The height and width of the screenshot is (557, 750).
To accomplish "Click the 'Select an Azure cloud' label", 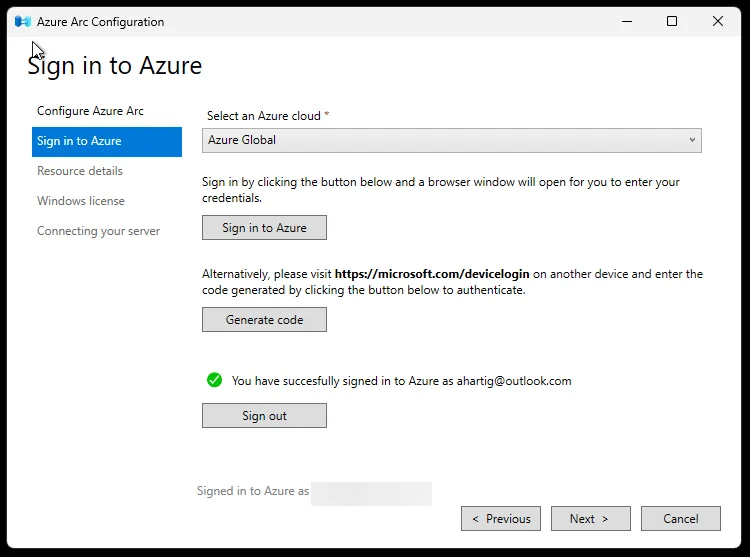I will [264, 116].
